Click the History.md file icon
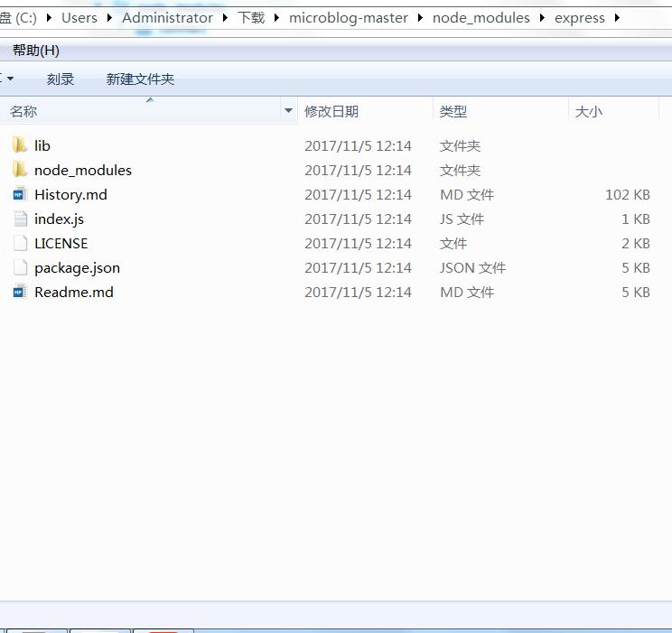The height and width of the screenshot is (633, 672). [20, 194]
